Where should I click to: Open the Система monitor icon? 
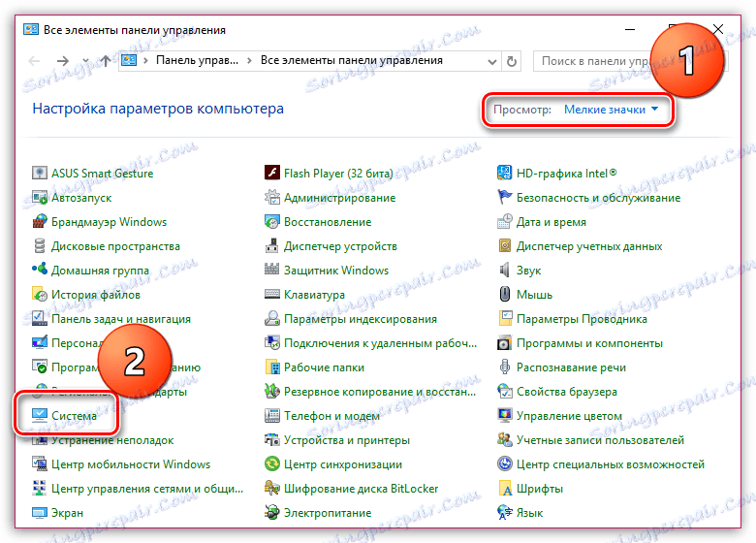click(40, 415)
